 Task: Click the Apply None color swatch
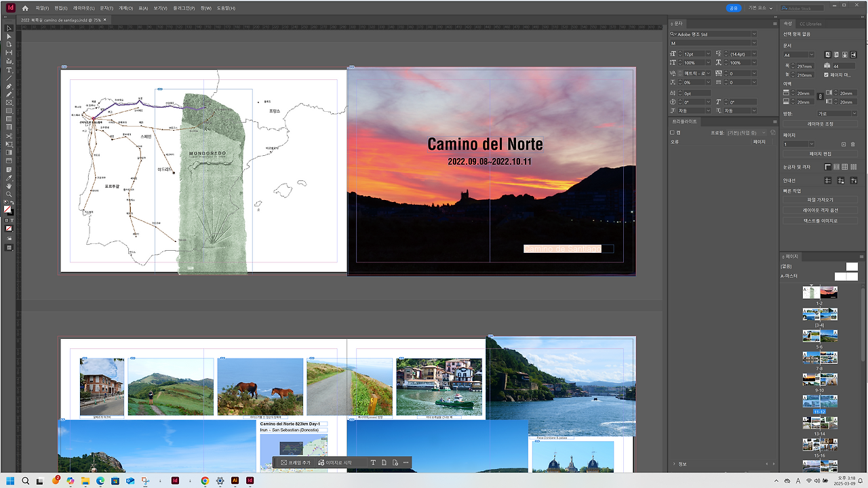(9, 228)
